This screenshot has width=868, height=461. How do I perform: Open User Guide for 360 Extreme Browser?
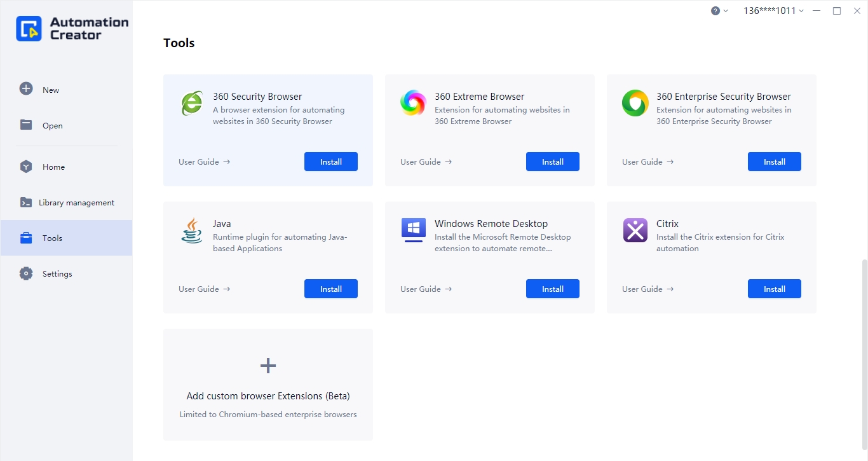coord(426,162)
